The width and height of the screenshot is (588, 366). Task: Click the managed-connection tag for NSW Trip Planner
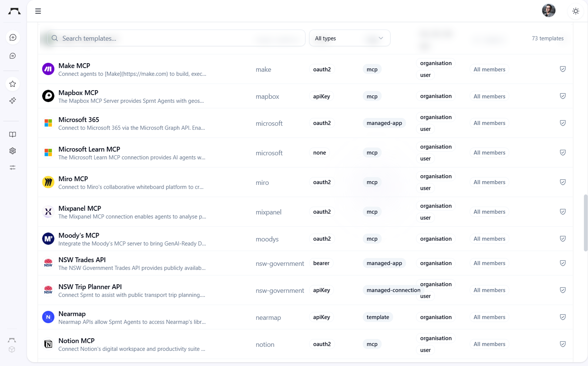click(x=393, y=290)
